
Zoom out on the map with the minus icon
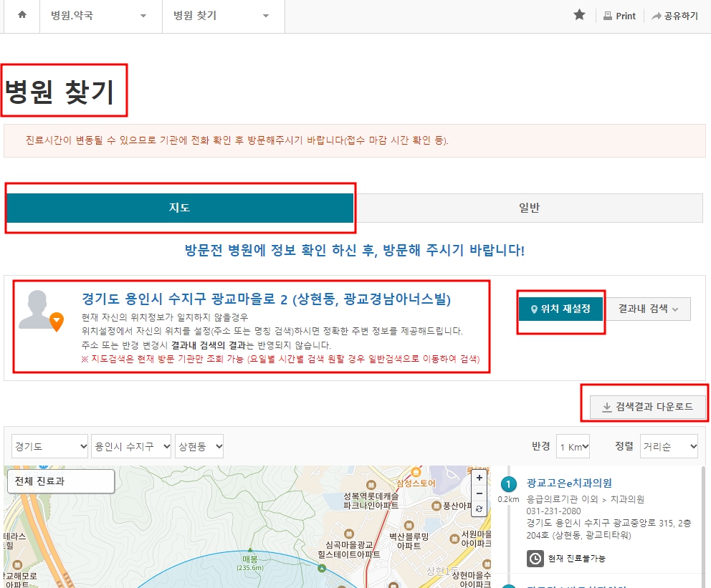pyautogui.click(x=479, y=493)
